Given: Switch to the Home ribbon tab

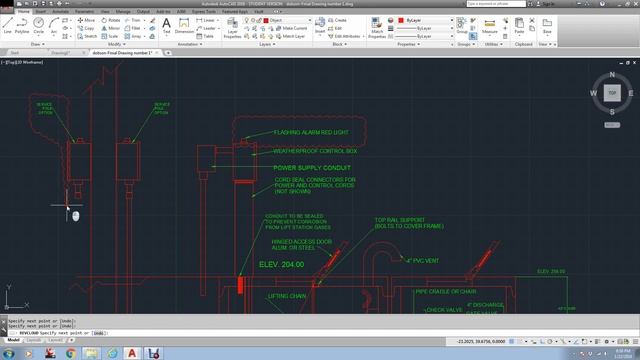Looking at the screenshot, I should 23,11.
